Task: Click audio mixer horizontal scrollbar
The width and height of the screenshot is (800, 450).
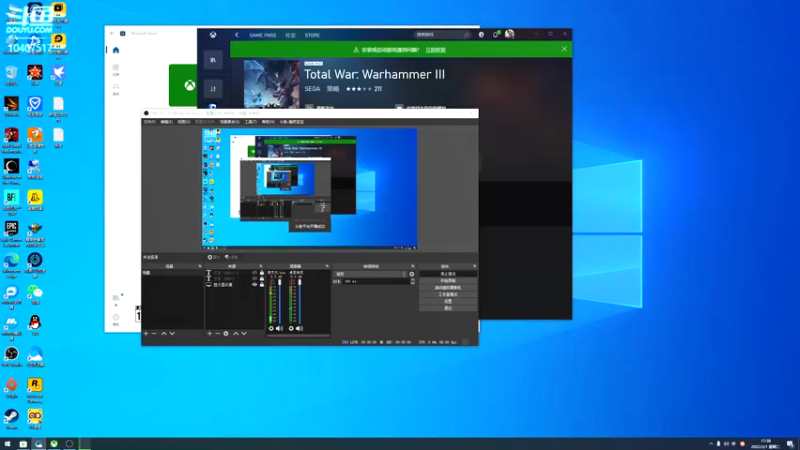Action: coord(298,336)
